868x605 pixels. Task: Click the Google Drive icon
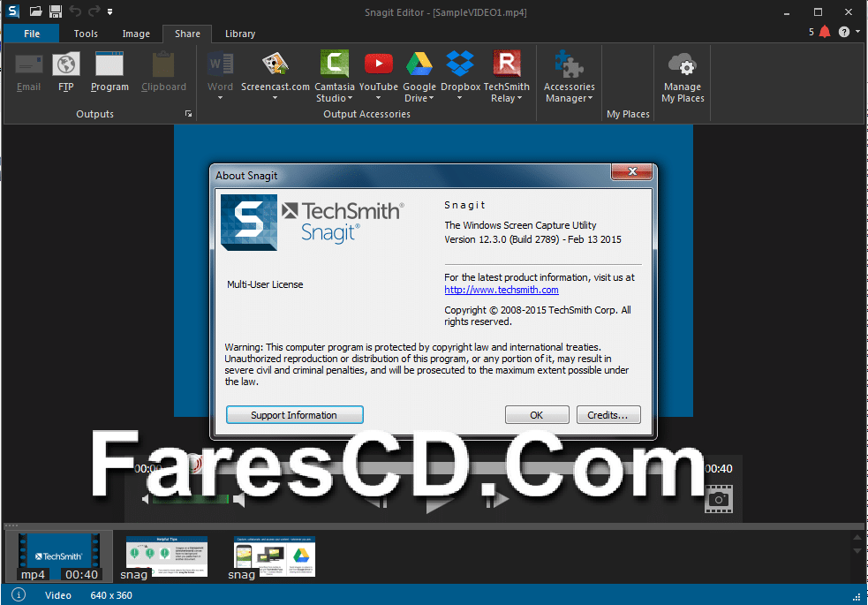tap(419, 64)
